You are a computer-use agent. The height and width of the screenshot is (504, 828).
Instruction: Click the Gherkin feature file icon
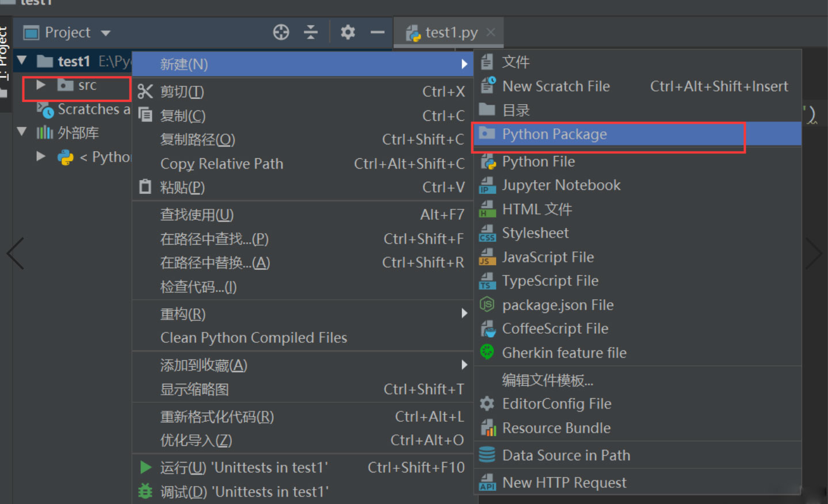[x=487, y=352]
